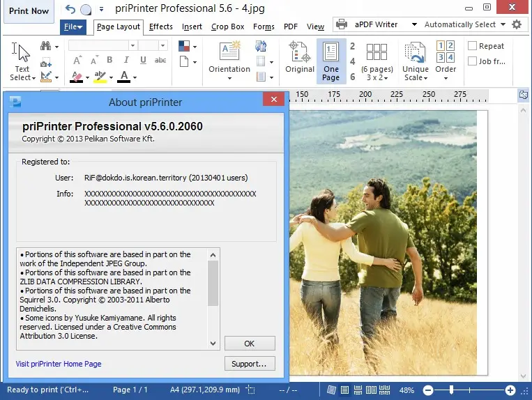Increase font size with grow icon

pos(77,60)
